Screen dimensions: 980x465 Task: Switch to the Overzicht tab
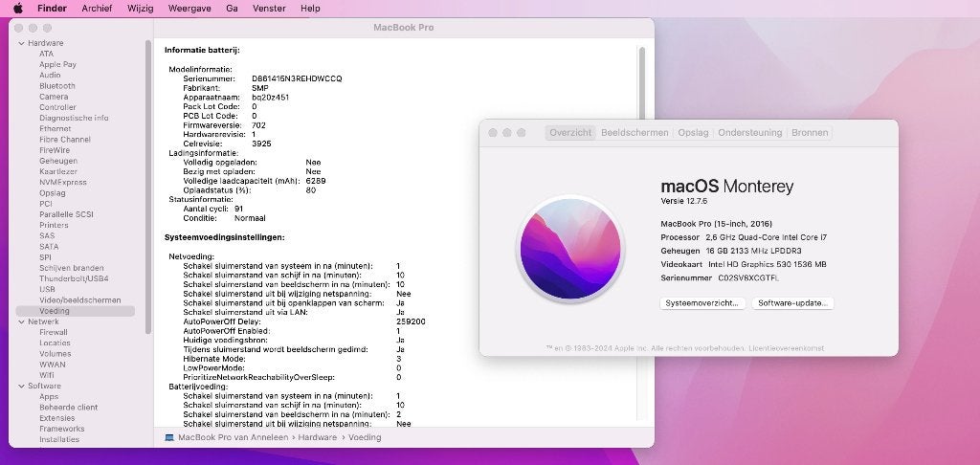570,132
